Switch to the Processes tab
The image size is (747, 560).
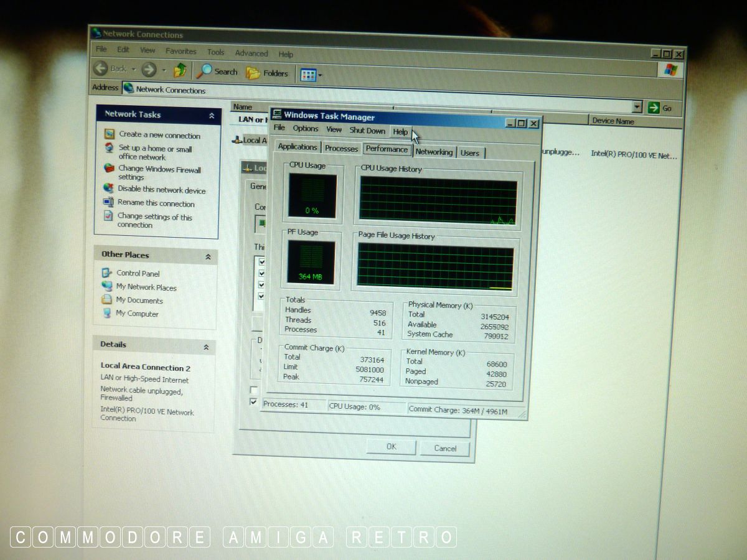click(341, 148)
